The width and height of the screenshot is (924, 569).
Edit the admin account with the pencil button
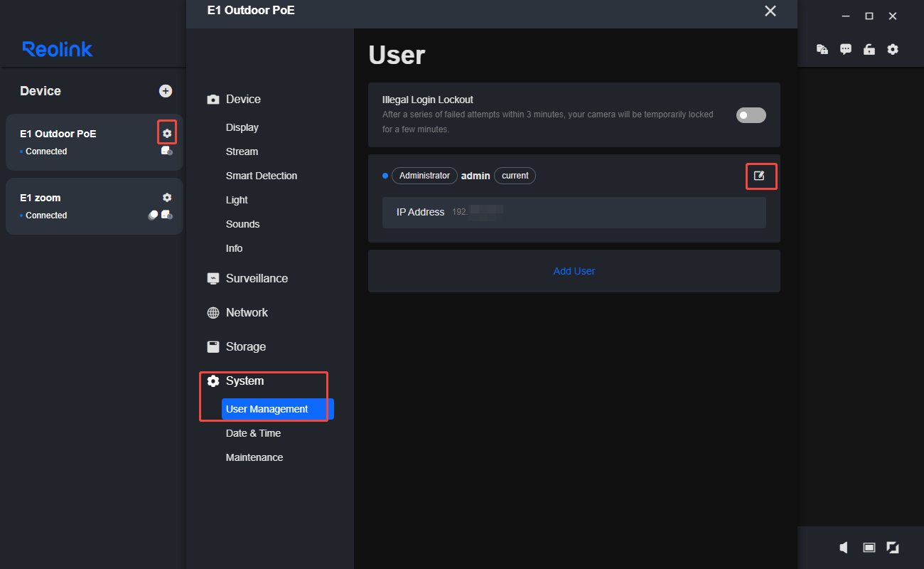point(761,176)
